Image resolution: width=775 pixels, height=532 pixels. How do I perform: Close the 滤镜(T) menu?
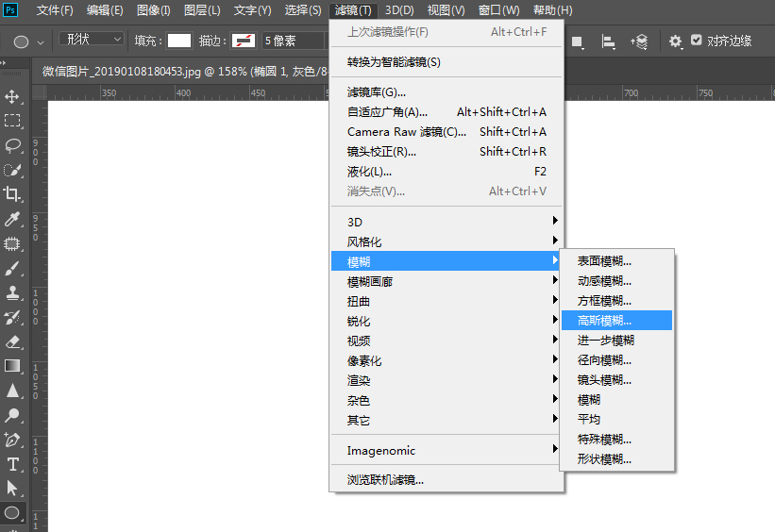point(353,10)
